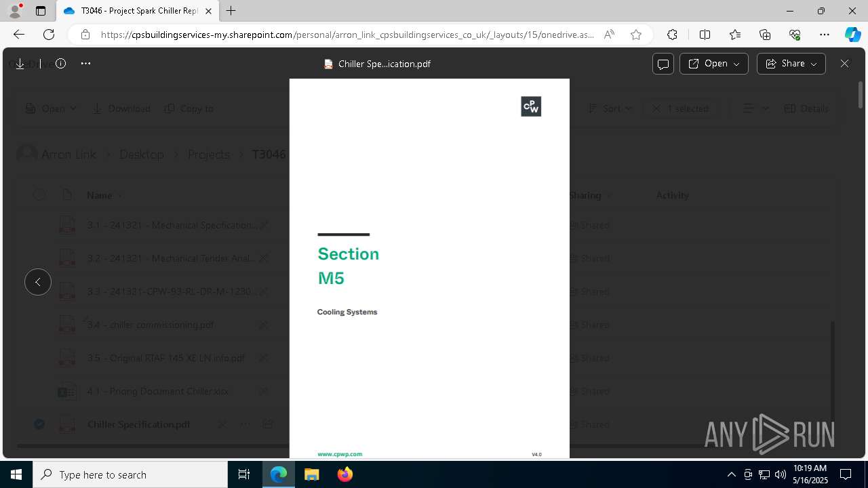Open the view options dropdown

755,108
